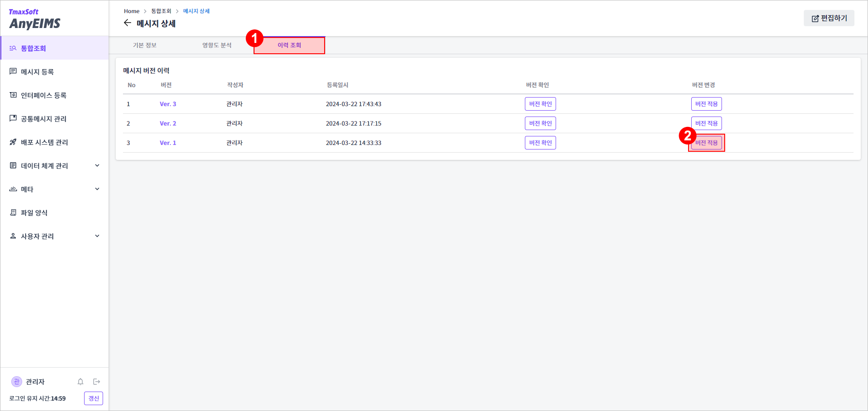Click the 메시지 버전 이력 heading
The height and width of the screenshot is (411, 868).
146,70
